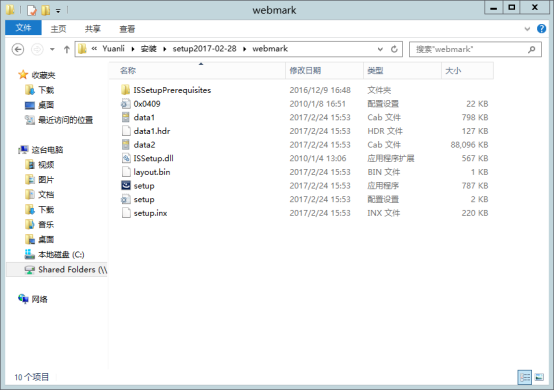Viewport: 554px width, 390px height.
Task: Select setup2017-02-28 in the breadcrumb
Action: pyautogui.click(x=204, y=49)
